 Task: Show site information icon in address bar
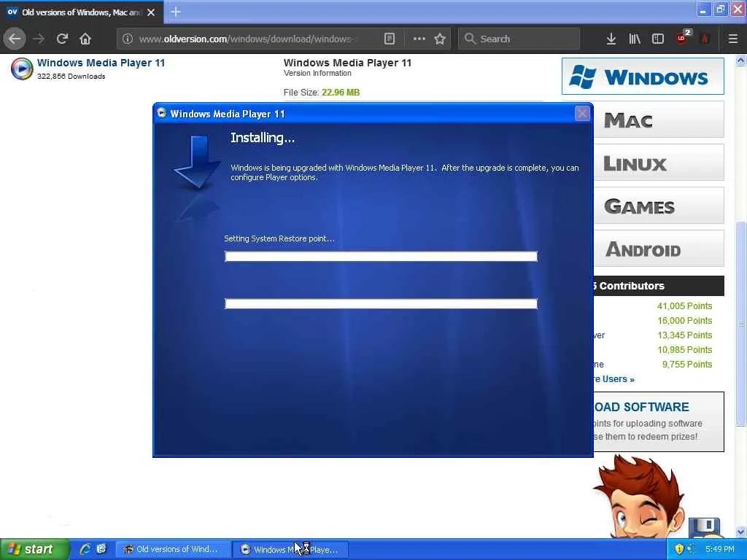(x=127, y=39)
